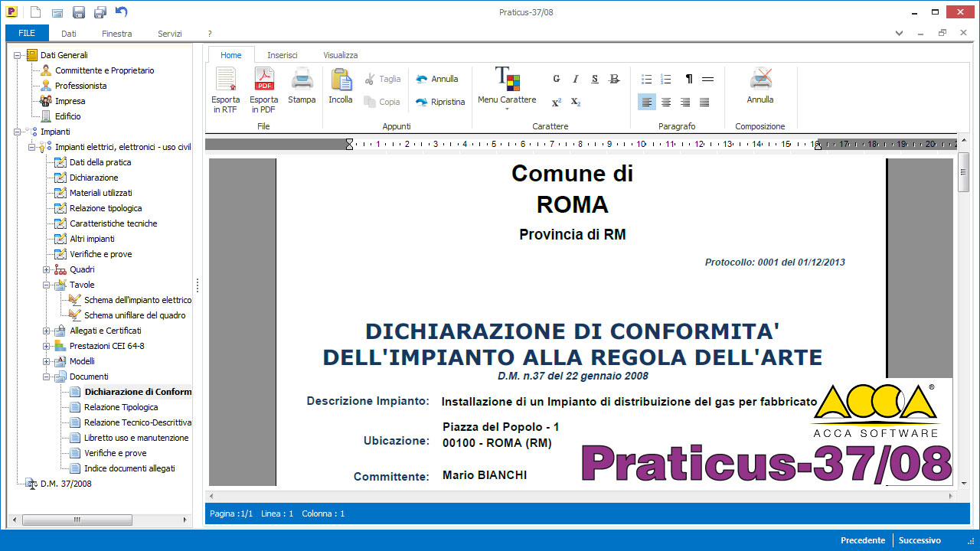Toggle bold G formatting
The height and width of the screenshot is (551, 980).
[557, 79]
